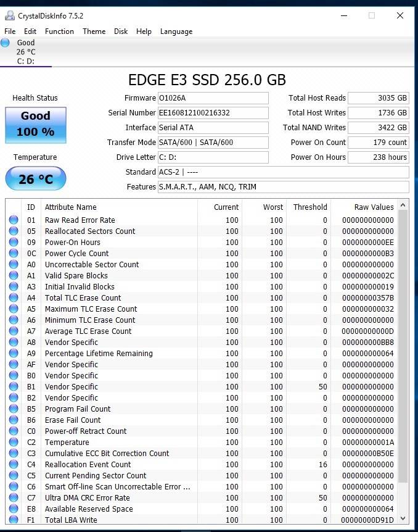This screenshot has height=532, width=418.
Task: Click status orb for Power-On Hours row
Action: (14, 243)
